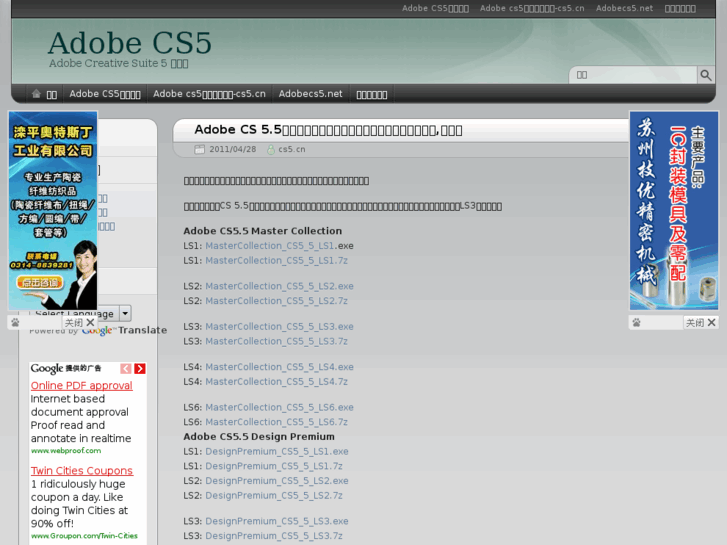Screen dimensions: 727x545
Task: Click the 2011/04/28 post date
Action: click(232, 149)
